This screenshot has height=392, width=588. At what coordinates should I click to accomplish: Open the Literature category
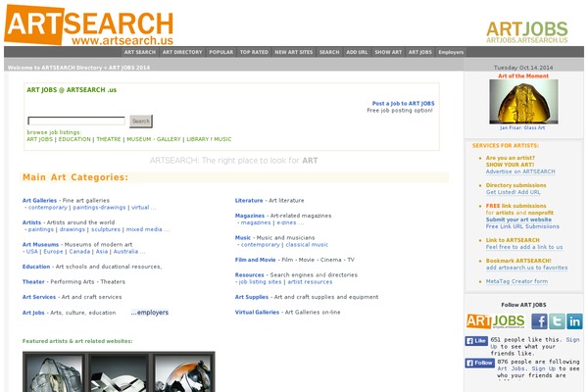(249, 200)
